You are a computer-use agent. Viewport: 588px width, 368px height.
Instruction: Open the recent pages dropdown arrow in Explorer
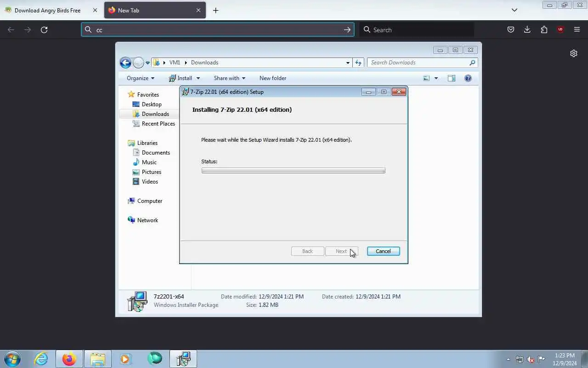(x=147, y=63)
